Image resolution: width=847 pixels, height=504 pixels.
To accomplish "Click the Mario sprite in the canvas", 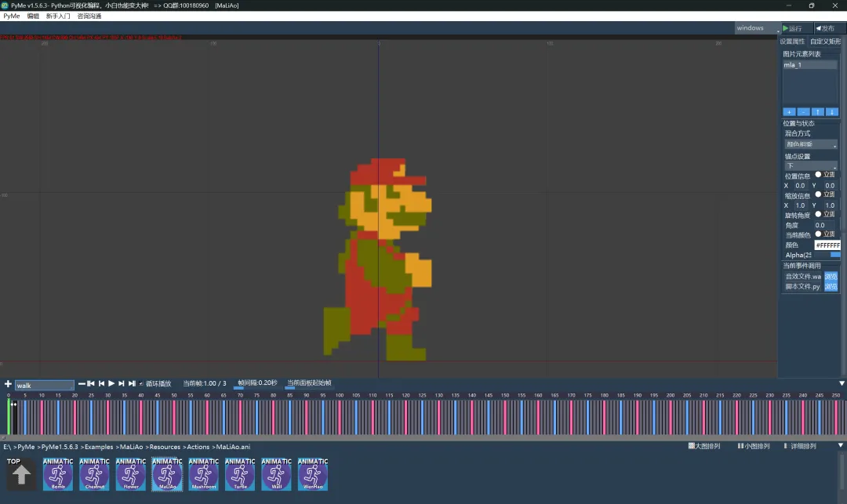I will pyautogui.click(x=378, y=259).
